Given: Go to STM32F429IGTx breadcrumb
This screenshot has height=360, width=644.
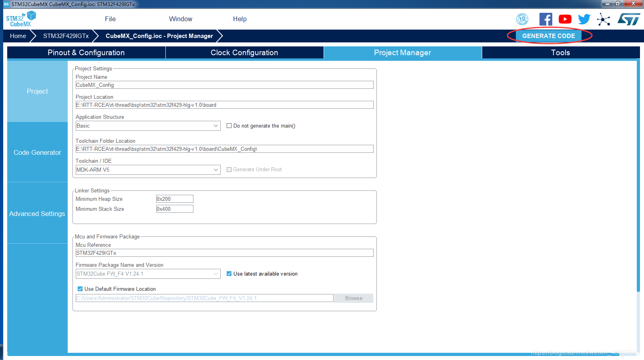Looking at the screenshot, I should pos(66,36).
